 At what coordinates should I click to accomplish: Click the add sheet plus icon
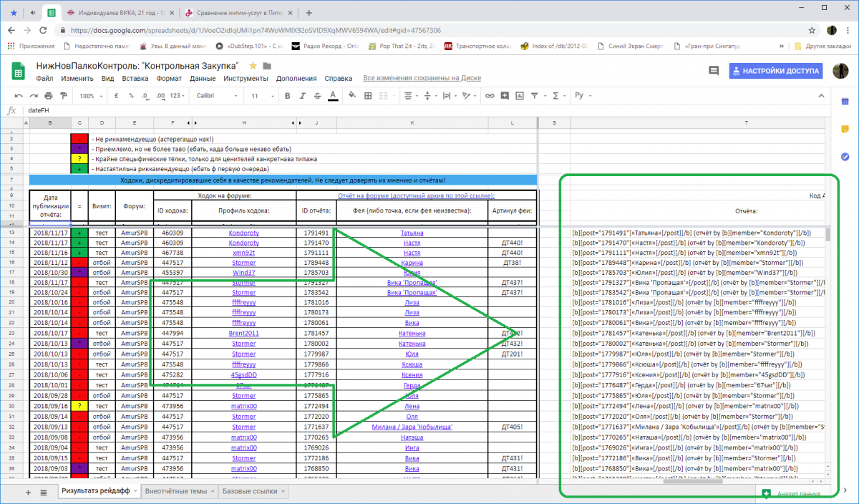point(28,492)
